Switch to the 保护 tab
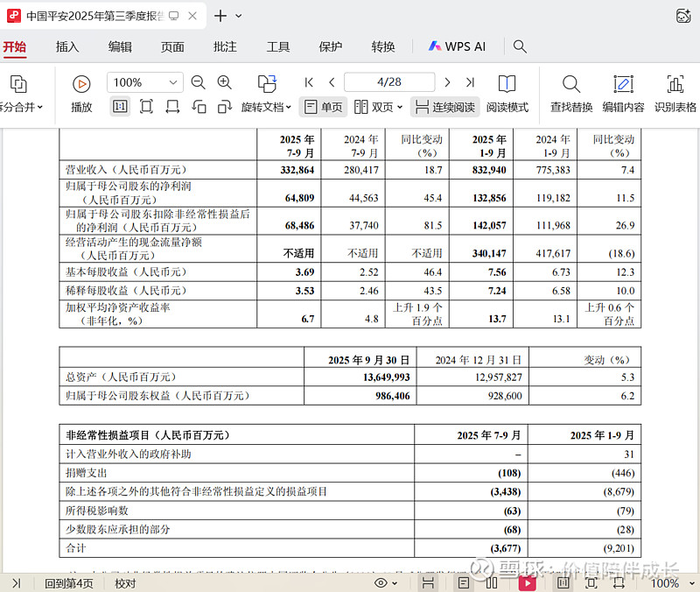Viewport: 700px width, 592px height. pyautogui.click(x=331, y=46)
